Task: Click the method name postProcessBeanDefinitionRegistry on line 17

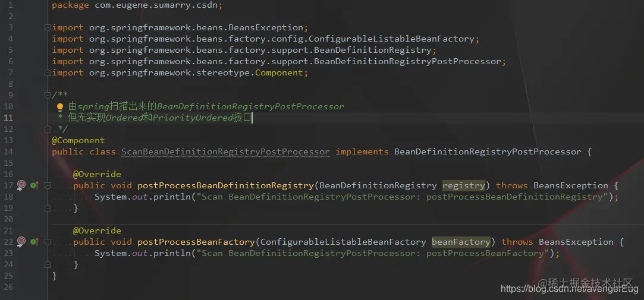Action: 225,185
